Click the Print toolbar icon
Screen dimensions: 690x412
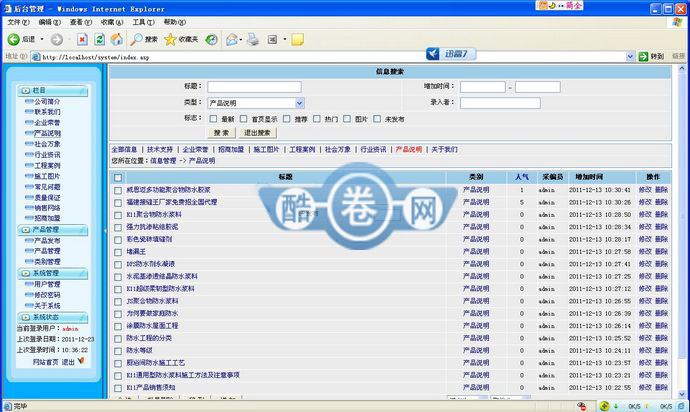click(x=253, y=40)
